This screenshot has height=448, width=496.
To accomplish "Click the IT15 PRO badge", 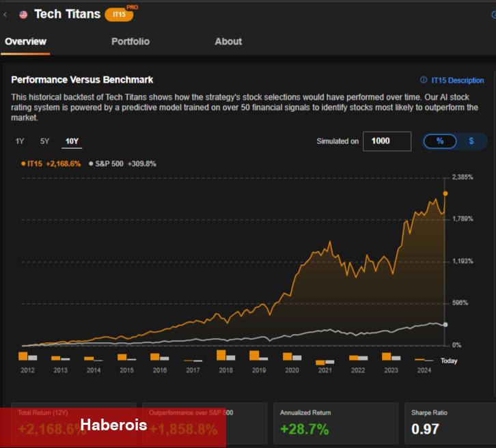I will coord(120,14).
